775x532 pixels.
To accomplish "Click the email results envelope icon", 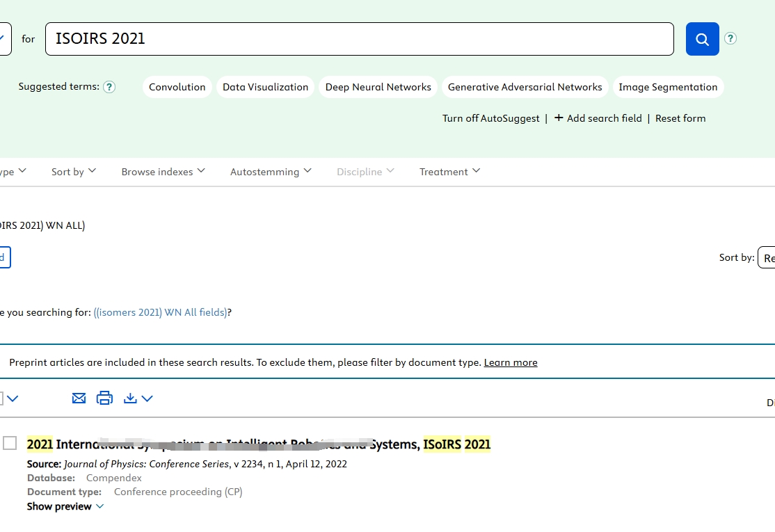I will [79, 398].
